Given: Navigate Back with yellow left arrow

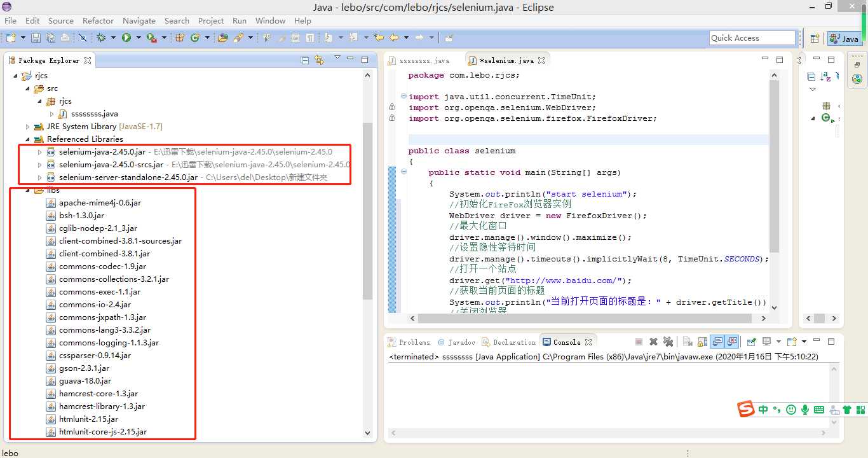Looking at the screenshot, I should 394,38.
